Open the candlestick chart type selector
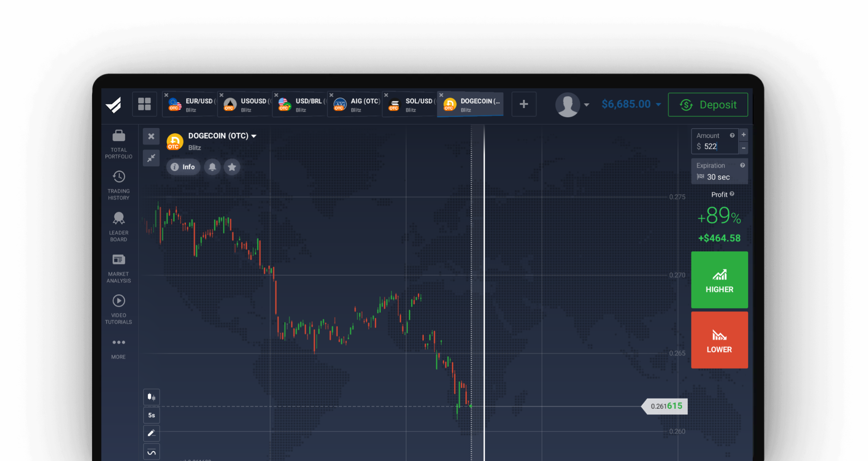The width and height of the screenshot is (868, 461). pyautogui.click(x=151, y=397)
